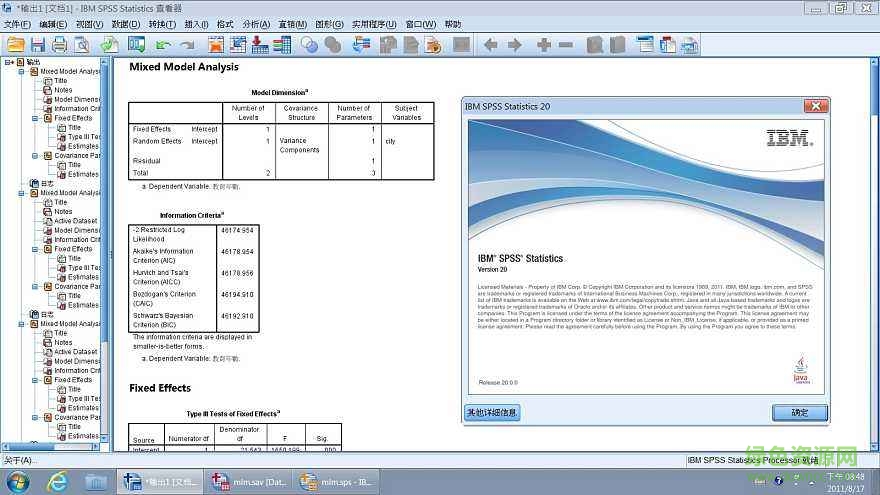
Task: Switch to mim.sav data window in taskbar
Action: pos(248,482)
